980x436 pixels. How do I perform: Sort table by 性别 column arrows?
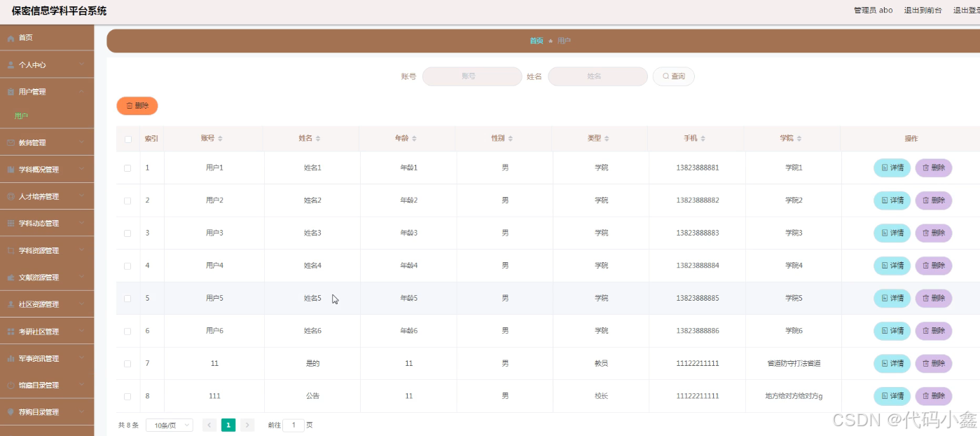tap(510, 139)
